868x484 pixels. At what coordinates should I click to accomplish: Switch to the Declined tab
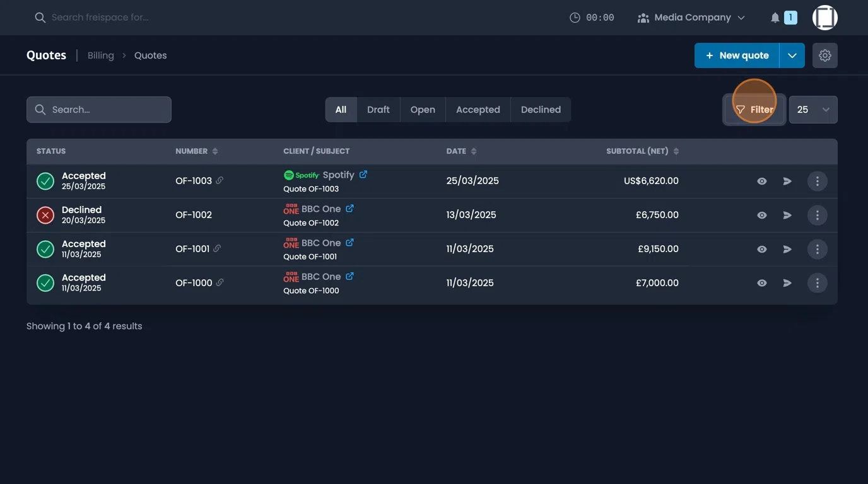click(x=540, y=109)
